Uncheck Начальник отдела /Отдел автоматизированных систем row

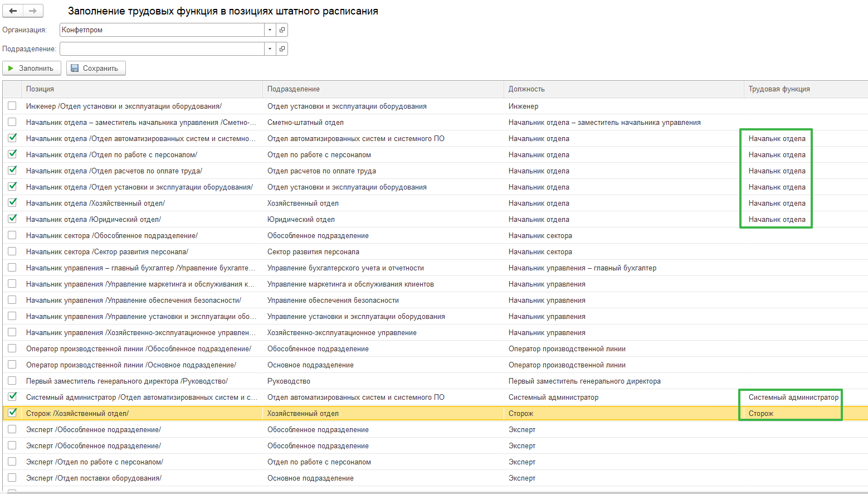tap(12, 138)
